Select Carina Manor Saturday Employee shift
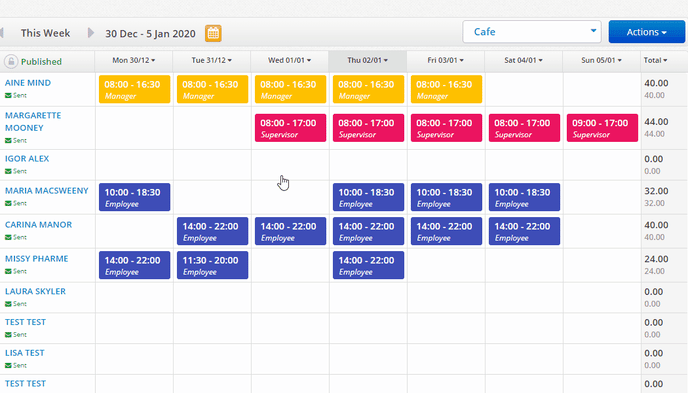 click(524, 231)
